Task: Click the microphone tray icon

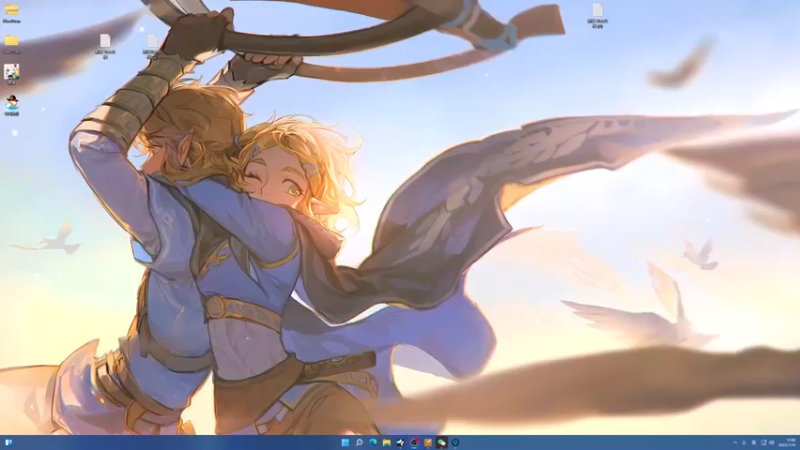Action: tap(744, 442)
